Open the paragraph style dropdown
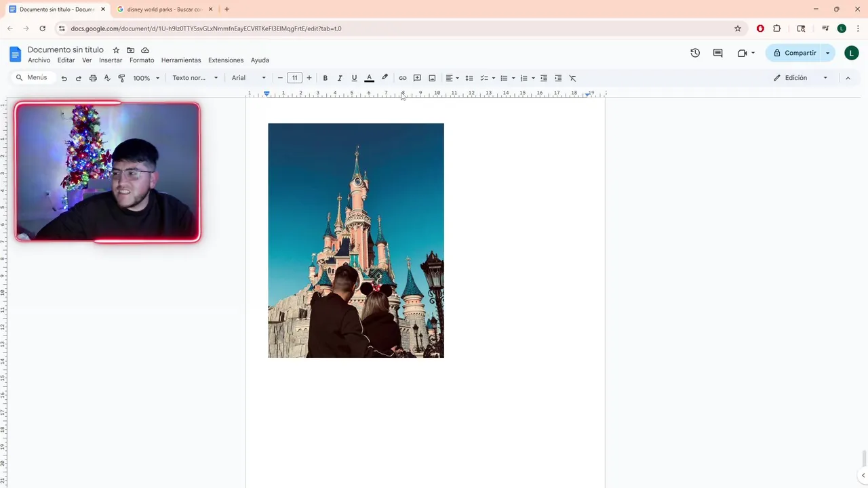 [x=195, y=78]
